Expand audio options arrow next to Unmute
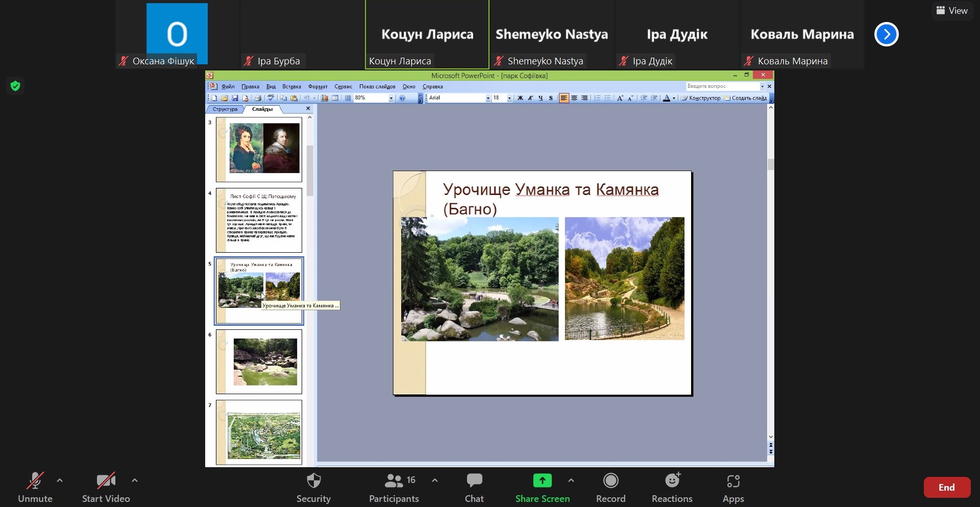 (x=60, y=480)
